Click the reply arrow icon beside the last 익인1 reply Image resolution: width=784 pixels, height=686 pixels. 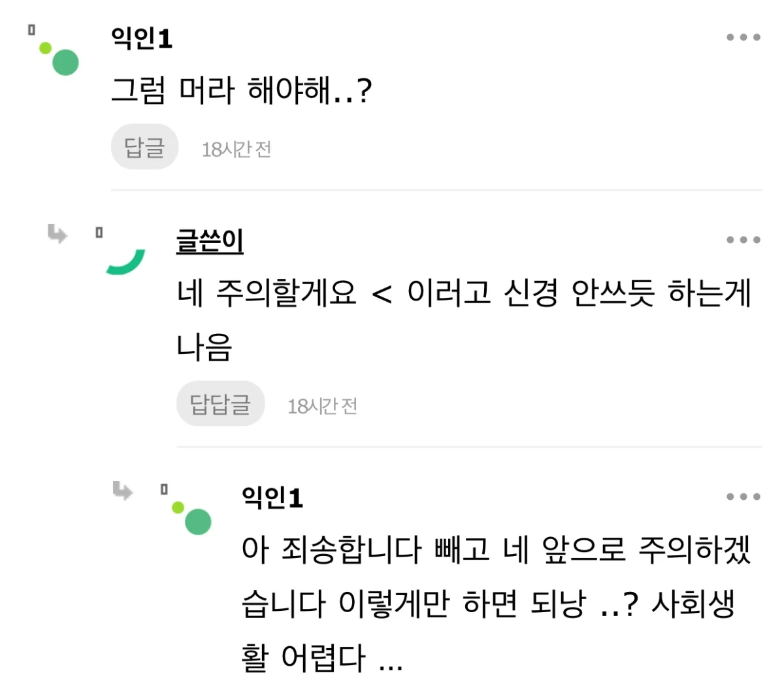tap(123, 490)
